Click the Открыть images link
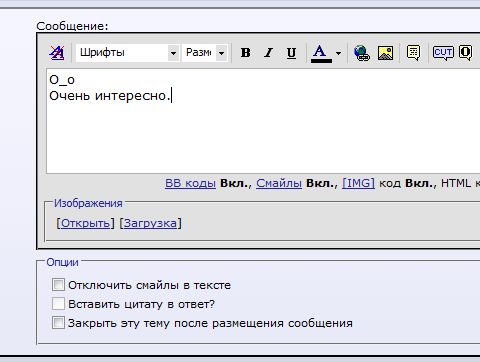 (85, 223)
